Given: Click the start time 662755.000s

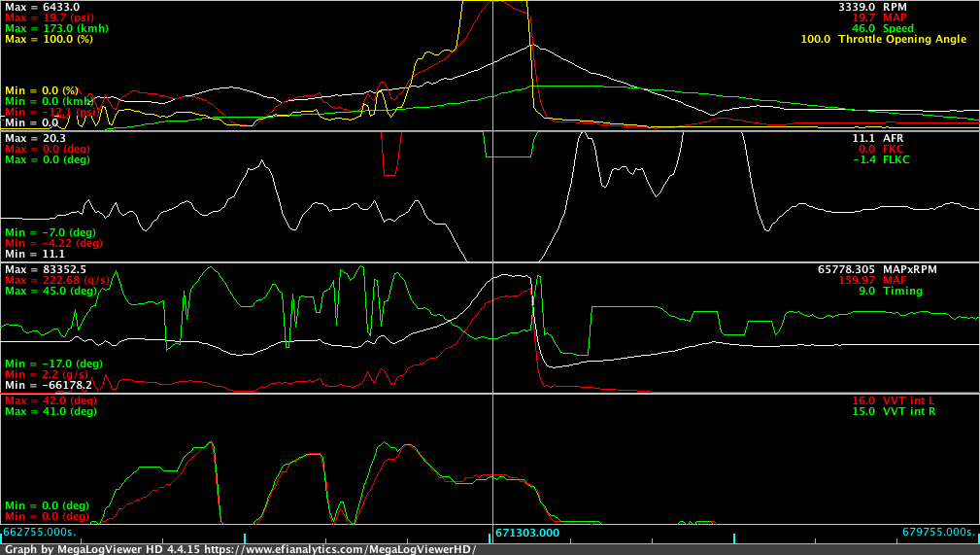Looking at the screenshot, I should coord(39,533).
